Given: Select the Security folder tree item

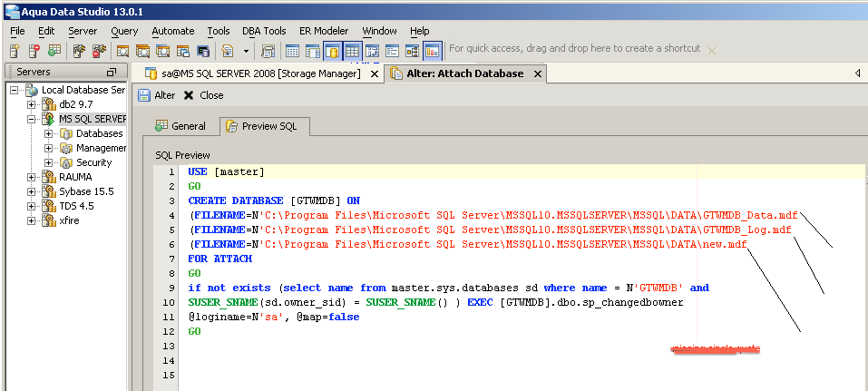Looking at the screenshot, I should [x=93, y=162].
